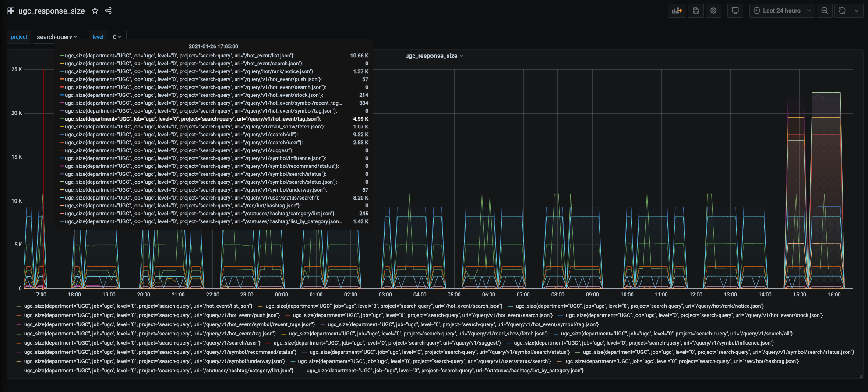Click the ugc_response_size dashboard title

52,11
